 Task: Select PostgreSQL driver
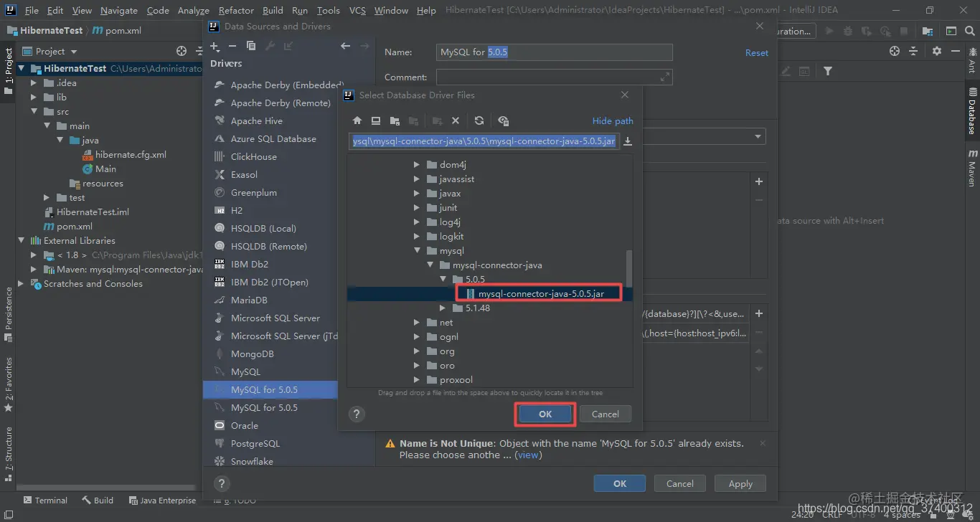255,444
